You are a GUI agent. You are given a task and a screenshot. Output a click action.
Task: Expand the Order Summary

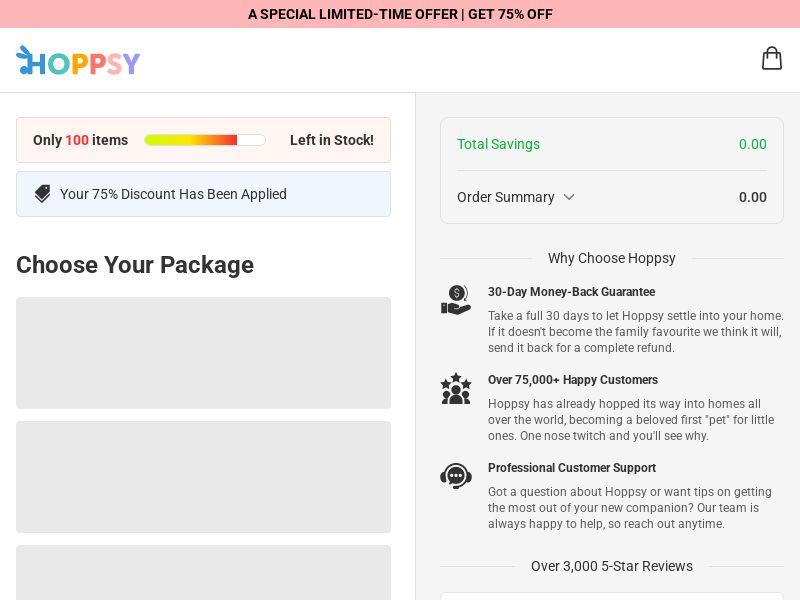(x=506, y=197)
